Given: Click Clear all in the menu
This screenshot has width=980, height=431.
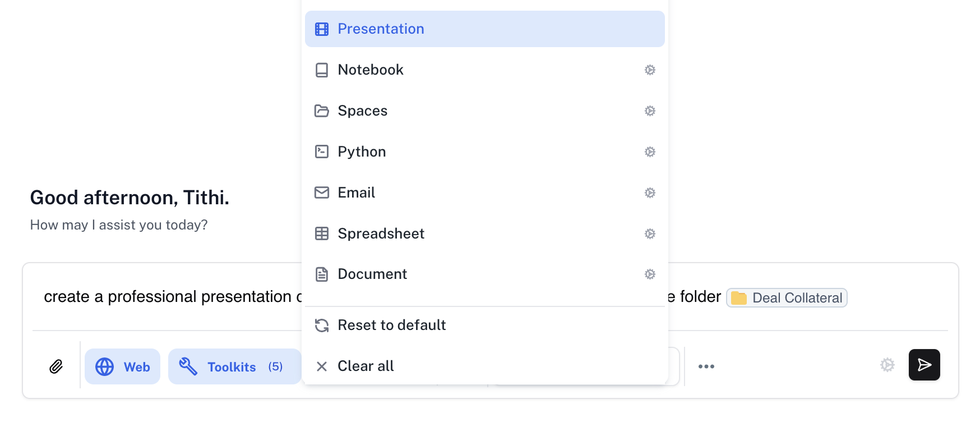Looking at the screenshot, I should point(366,366).
